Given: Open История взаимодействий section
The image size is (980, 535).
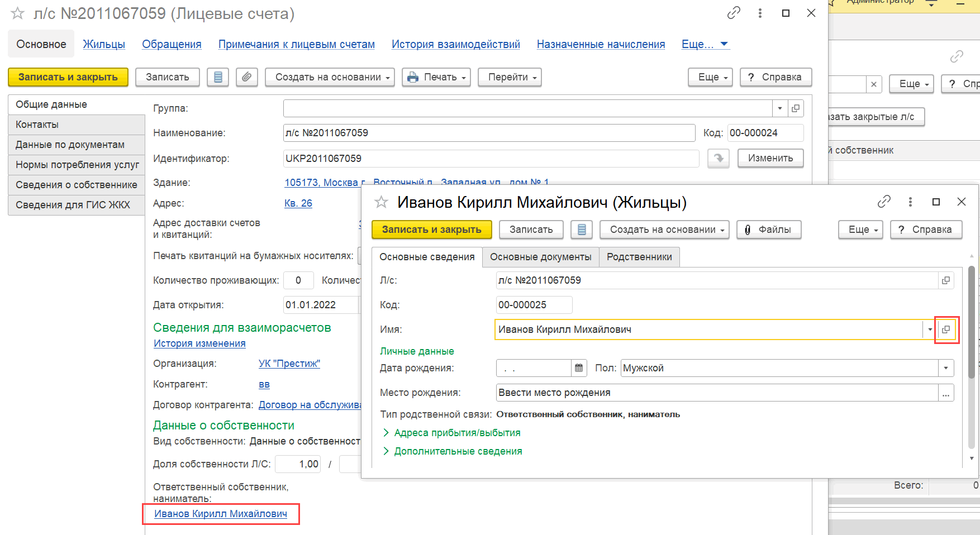Looking at the screenshot, I should click(x=455, y=44).
